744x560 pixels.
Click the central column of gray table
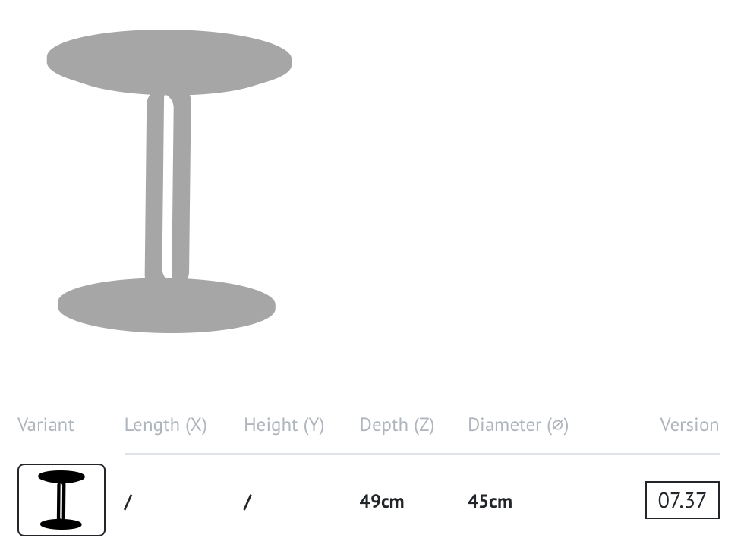click(x=168, y=187)
